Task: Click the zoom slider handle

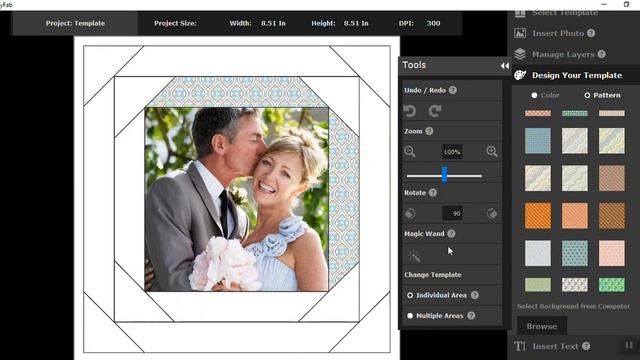Action: pos(444,175)
